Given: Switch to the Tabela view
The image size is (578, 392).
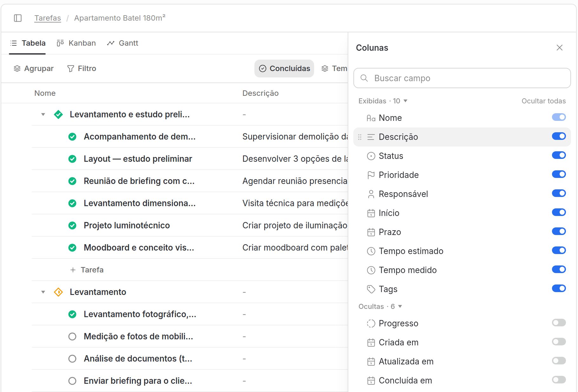Looking at the screenshot, I should coord(28,43).
